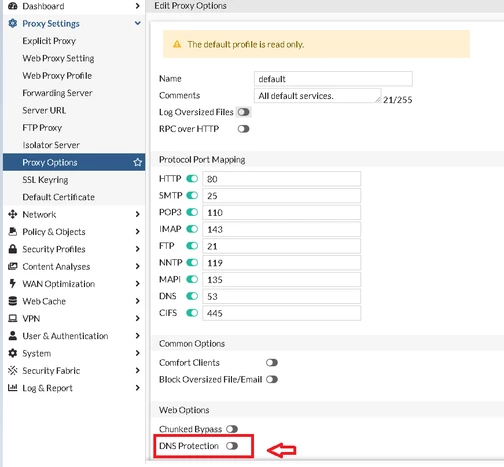The image size is (504, 467).
Task: Toggle the RPC over HTTP switch
Action: pyautogui.click(x=243, y=129)
